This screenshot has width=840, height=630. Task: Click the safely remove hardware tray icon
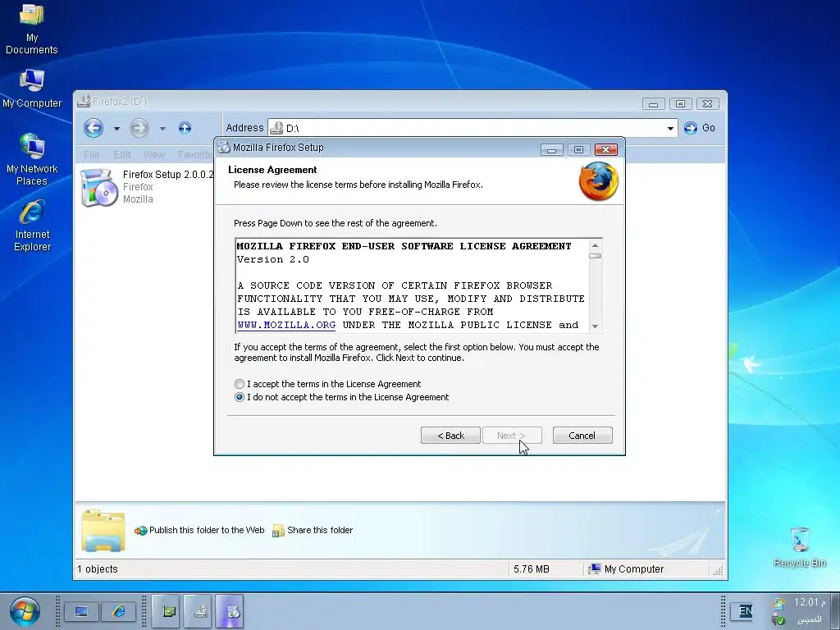779,620
